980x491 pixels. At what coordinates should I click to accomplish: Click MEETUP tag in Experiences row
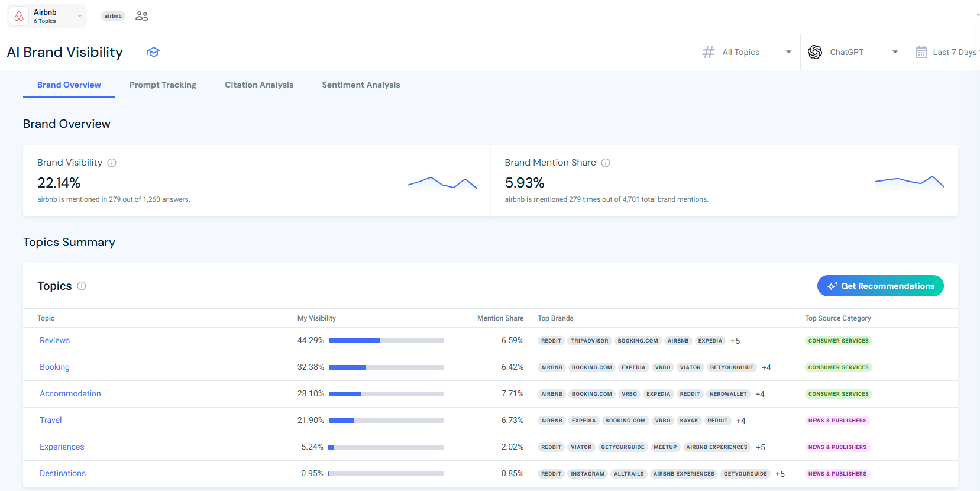(665, 447)
